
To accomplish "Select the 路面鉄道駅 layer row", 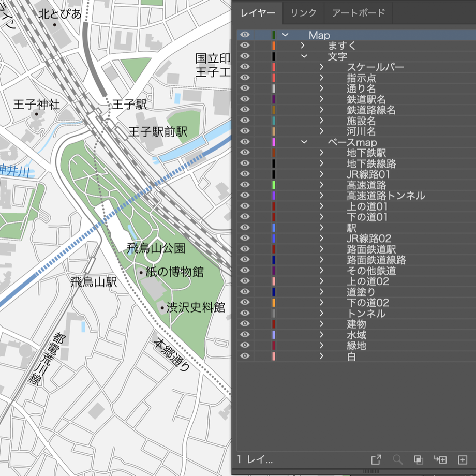I will pyautogui.click(x=356, y=249).
